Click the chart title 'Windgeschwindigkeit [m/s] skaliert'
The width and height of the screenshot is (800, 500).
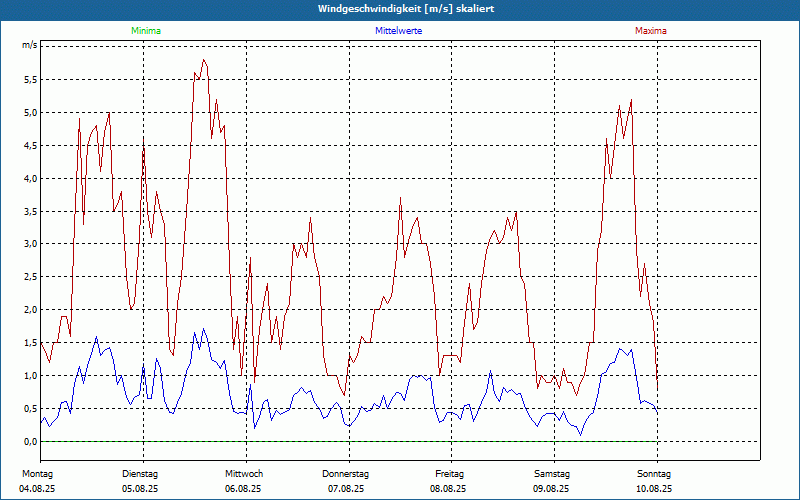406,9
